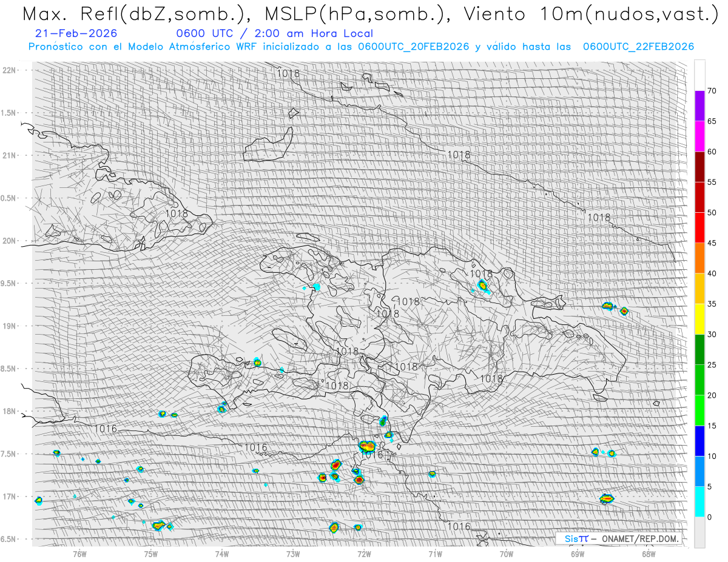Screen dimensions: 728x562
Task: Click the "30" colorbar scale label
Action: (712, 335)
